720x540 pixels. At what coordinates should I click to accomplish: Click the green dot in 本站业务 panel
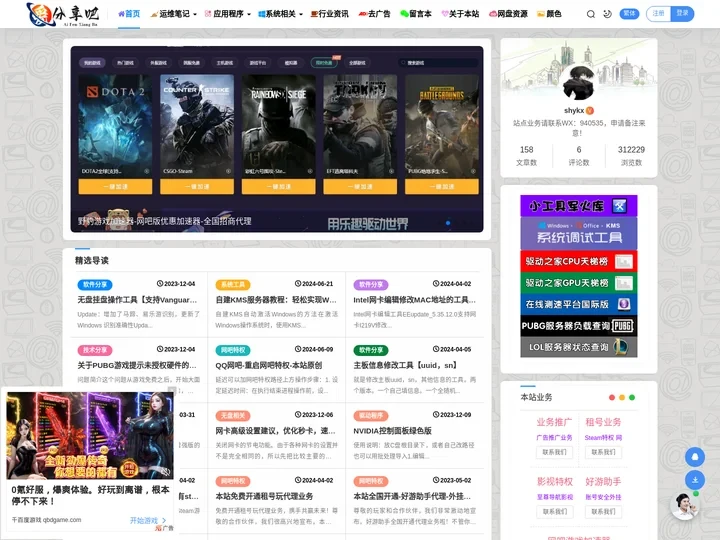click(632, 398)
